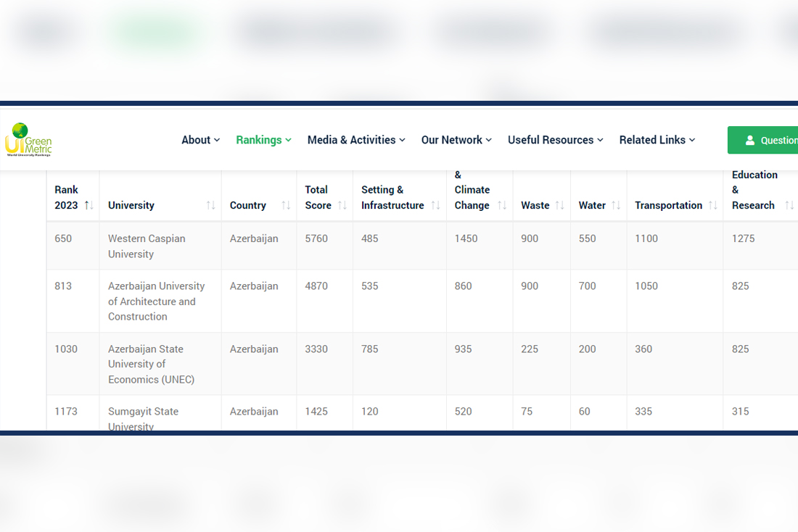Sort table by Water column arrows

(x=616, y=206)
